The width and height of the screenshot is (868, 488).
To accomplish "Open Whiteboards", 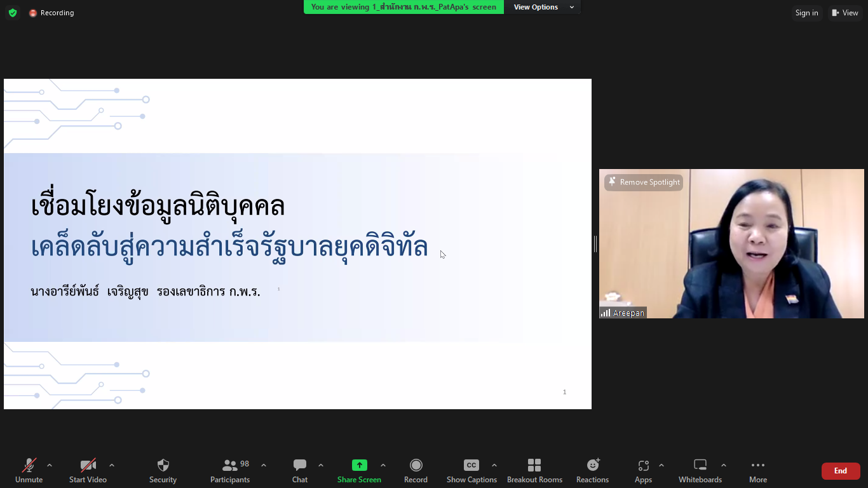I will 700,471.
